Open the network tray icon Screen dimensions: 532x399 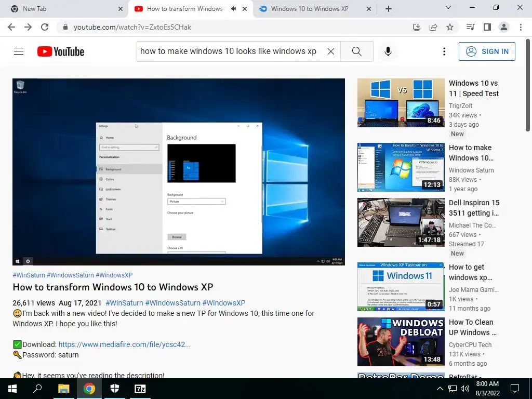[453, 389]
